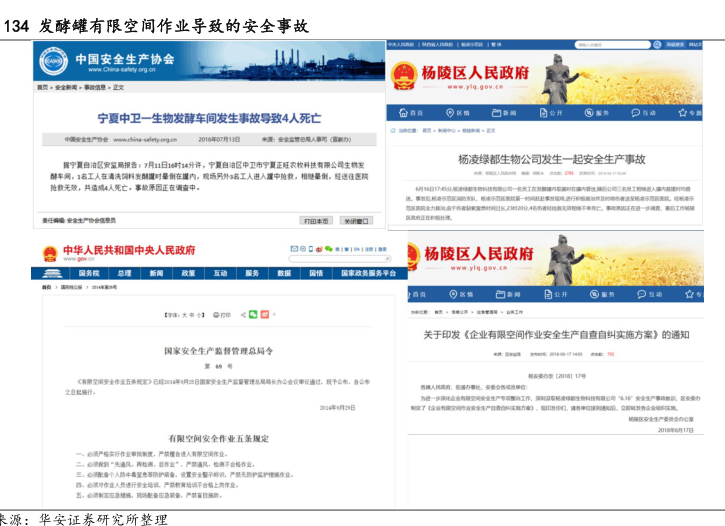Open 服务 tab in gov.cn navbar
The image size is (725, 526).
click(252, 273)
